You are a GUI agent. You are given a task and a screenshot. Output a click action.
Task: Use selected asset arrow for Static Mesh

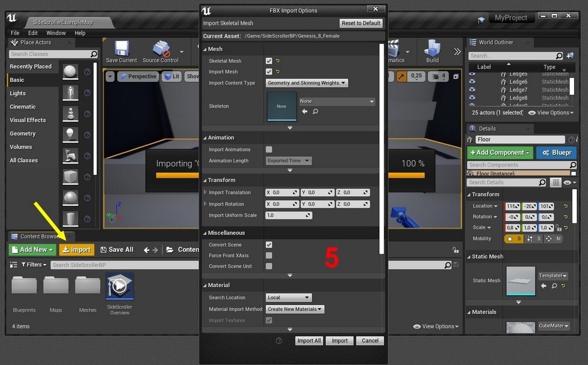point(544,286)
